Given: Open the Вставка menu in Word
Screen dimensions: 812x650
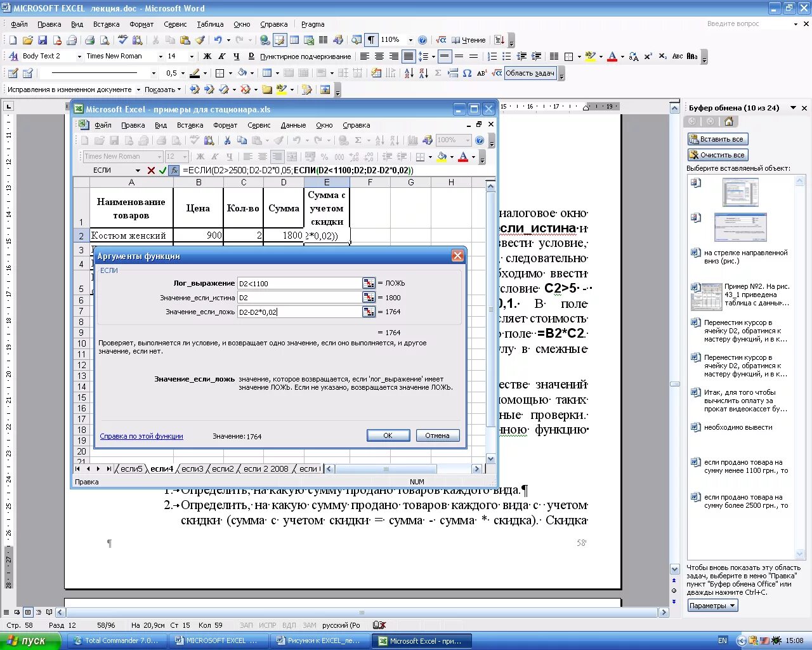Looking at the screenshot, I should coord(106,24).
